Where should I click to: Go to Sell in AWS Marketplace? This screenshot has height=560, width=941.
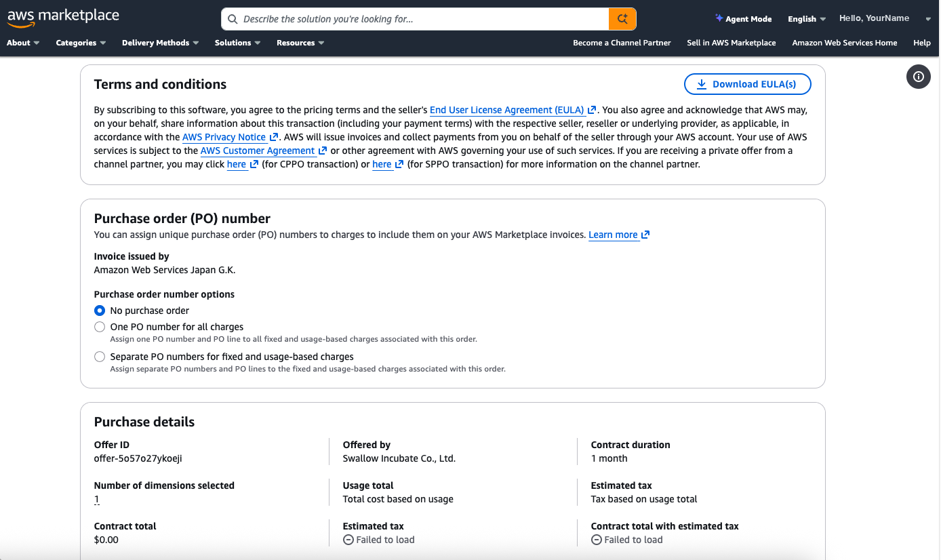coord(731,43)
